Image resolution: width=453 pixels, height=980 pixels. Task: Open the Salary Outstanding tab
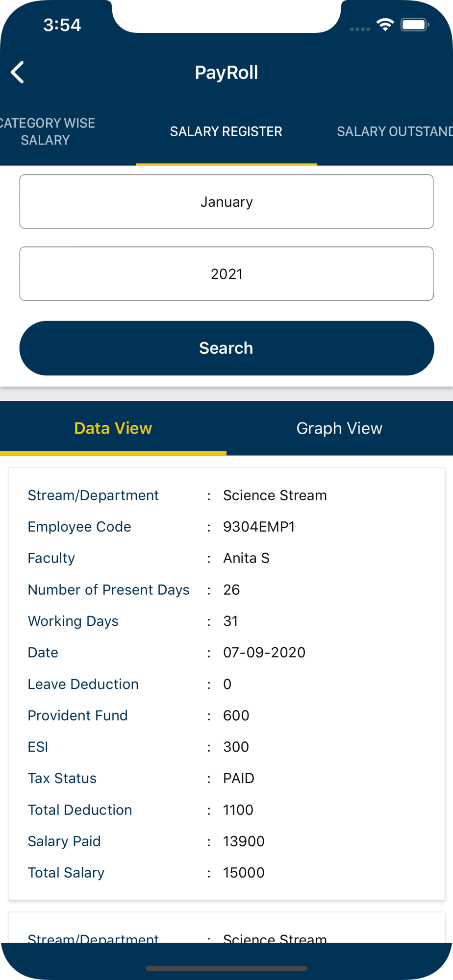tap(395, 131)
